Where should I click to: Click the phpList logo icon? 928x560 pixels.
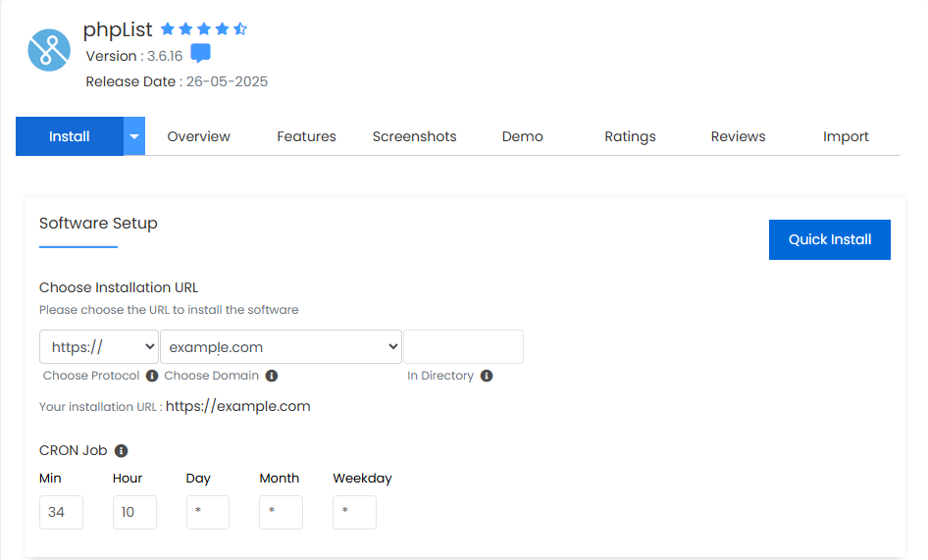click(49, 50)
